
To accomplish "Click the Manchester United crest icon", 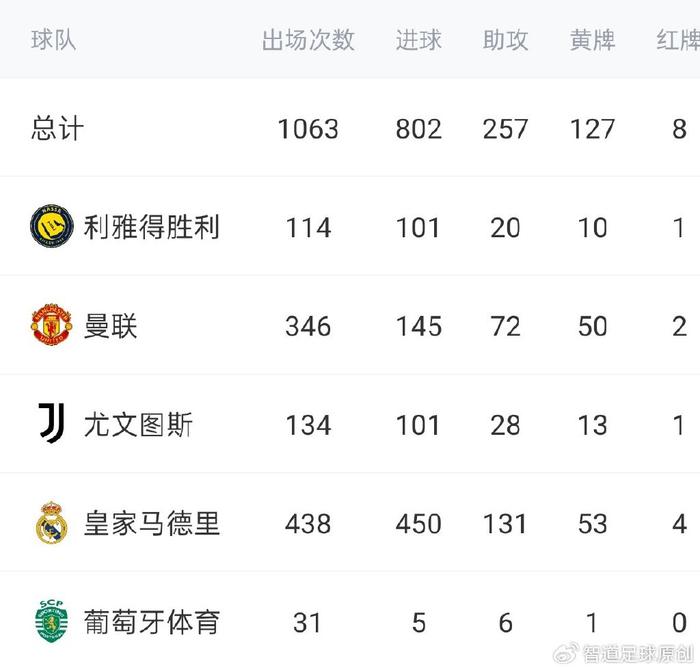I will (51, 326).
